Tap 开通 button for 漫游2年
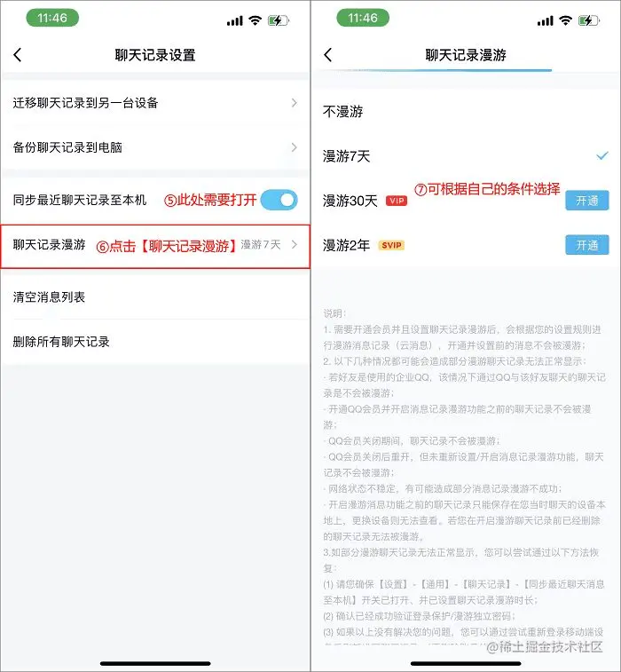Screen dimensions: 621x672 [x=587, y=245]
